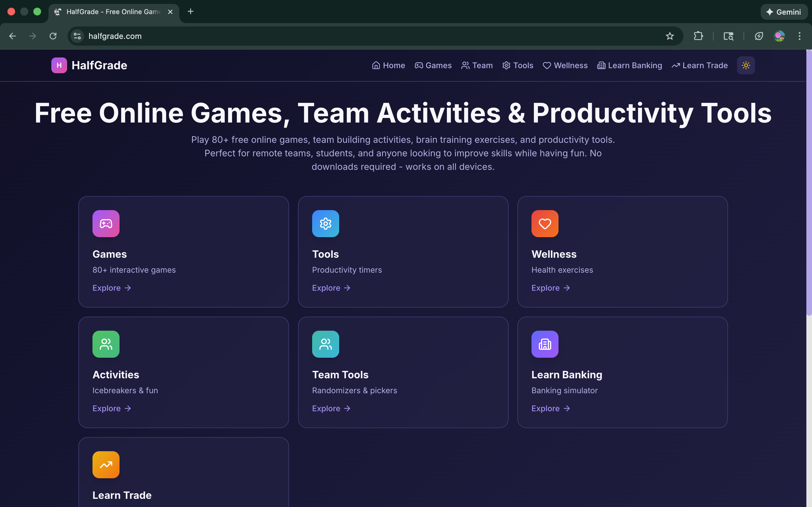Viewport: 812px width, 507px height.
Task: Bookmark this page using the star icon
Action: pyautogui.click(x=670, y=36)
